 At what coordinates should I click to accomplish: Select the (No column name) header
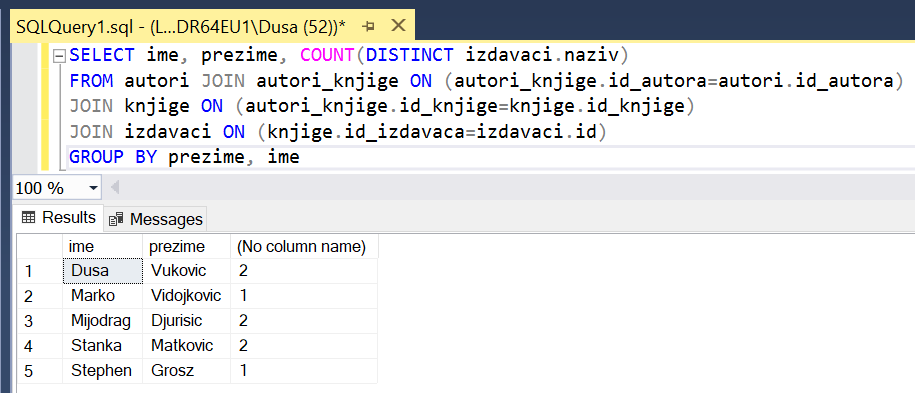[x=305, y=247]
